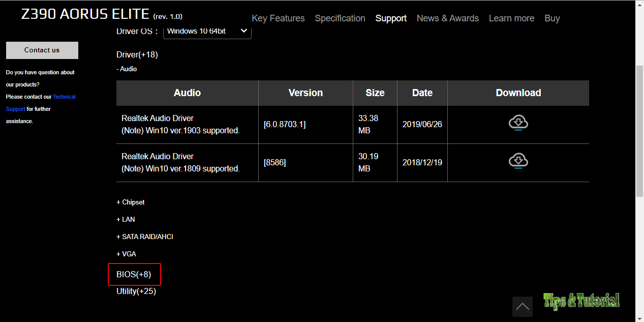Open the Buy tab
Image resolution: width=644 pixels, height=322 pixels.
[x=552, y=18]
